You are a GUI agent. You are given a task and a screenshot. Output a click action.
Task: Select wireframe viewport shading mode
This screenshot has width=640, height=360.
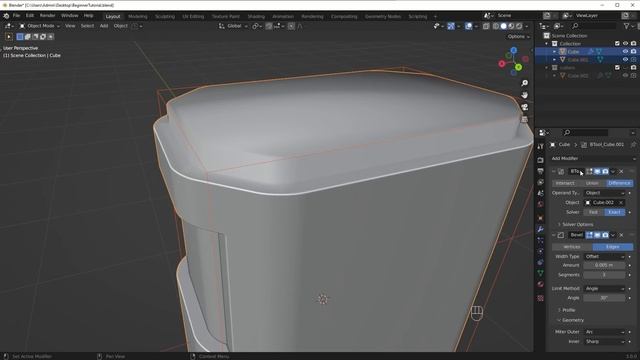(x=496, y=26)
